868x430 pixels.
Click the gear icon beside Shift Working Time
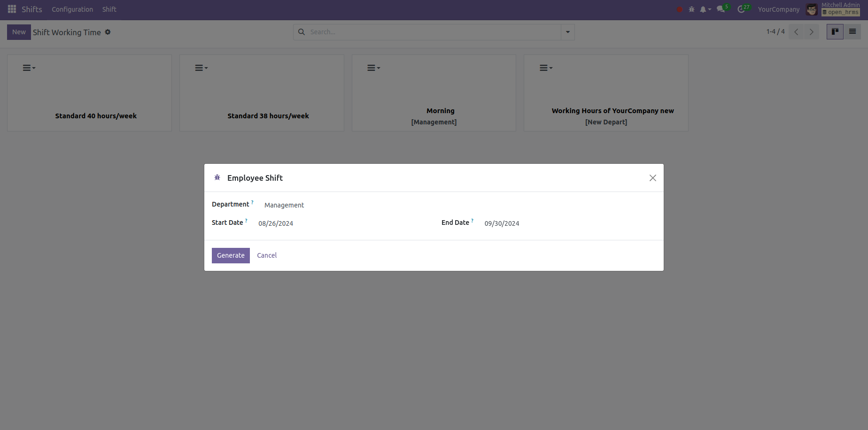point(108,32)
